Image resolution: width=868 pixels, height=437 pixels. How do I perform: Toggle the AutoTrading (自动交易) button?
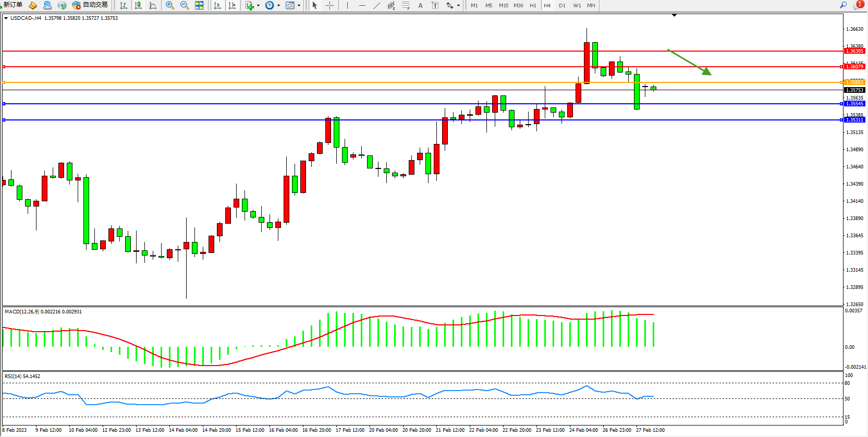coord(90,5)
